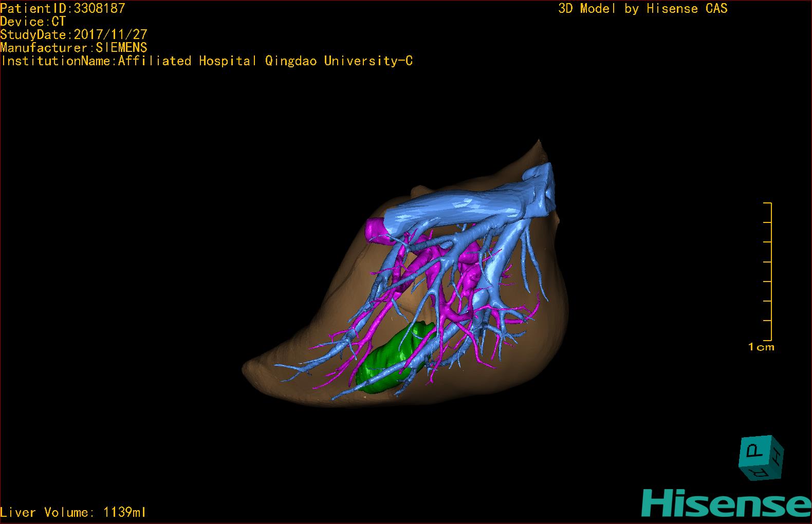Pick the large blue vein trunk atop the liver

pyautogui.click(x=468, y=205)
